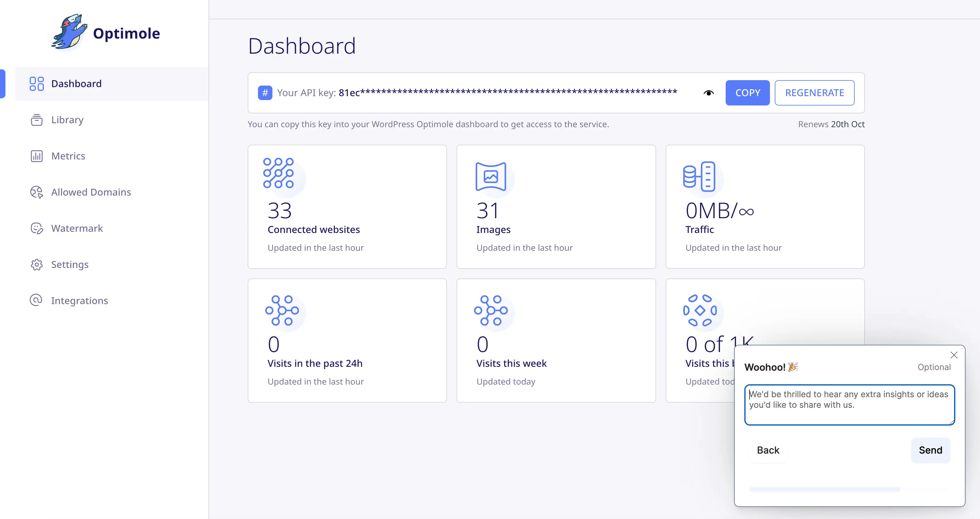The width and height of the screenshot is (980, 519).
Task: Regenerate the API key
Action: coord(814,93)
